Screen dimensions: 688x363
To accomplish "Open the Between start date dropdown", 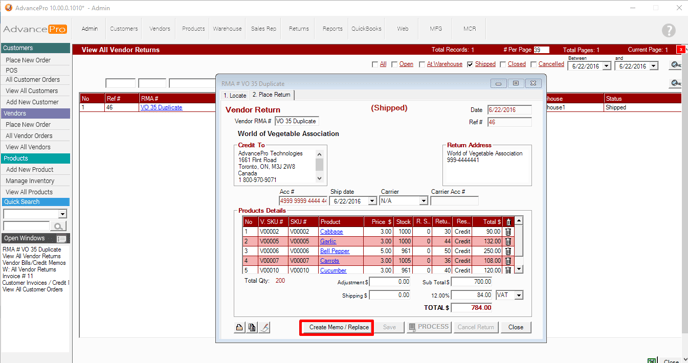I will (606, 66).
